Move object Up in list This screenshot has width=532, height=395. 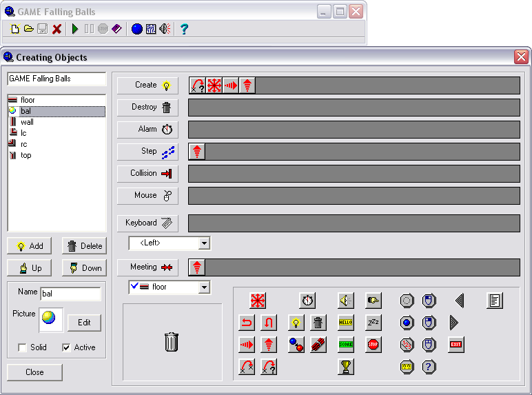click(x=29, y=268)
